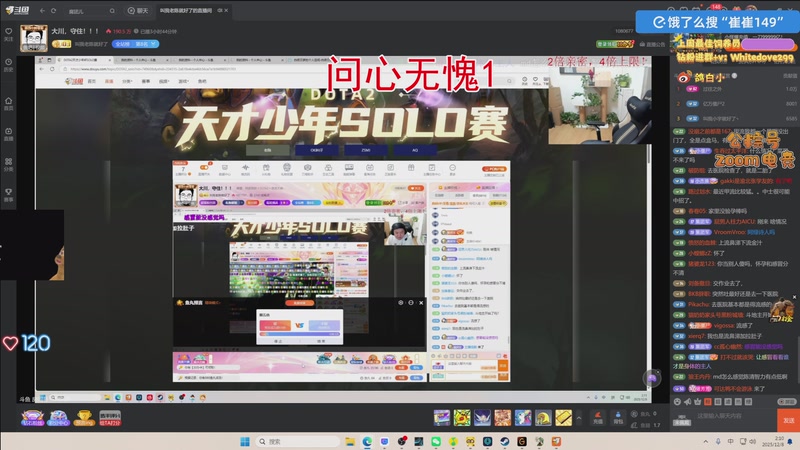Open 分类 categories grid in left sidebar

click(x=8, y=164)
